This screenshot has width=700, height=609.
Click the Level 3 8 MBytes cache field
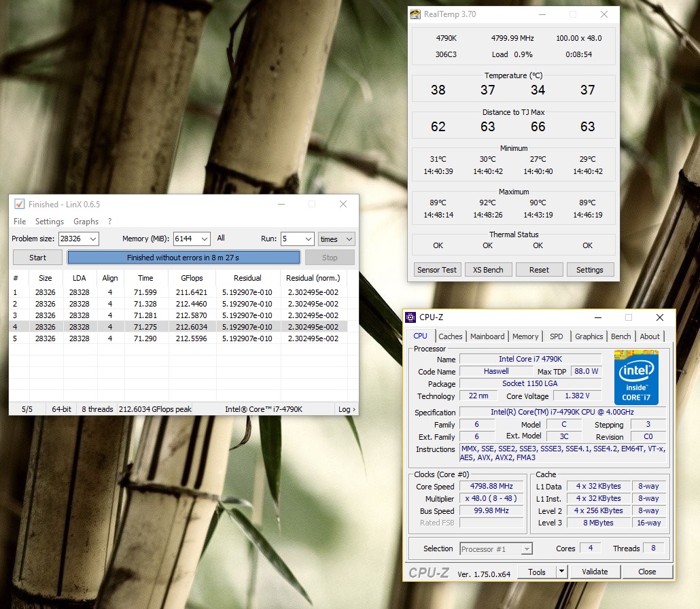click(x=598, y=523)
